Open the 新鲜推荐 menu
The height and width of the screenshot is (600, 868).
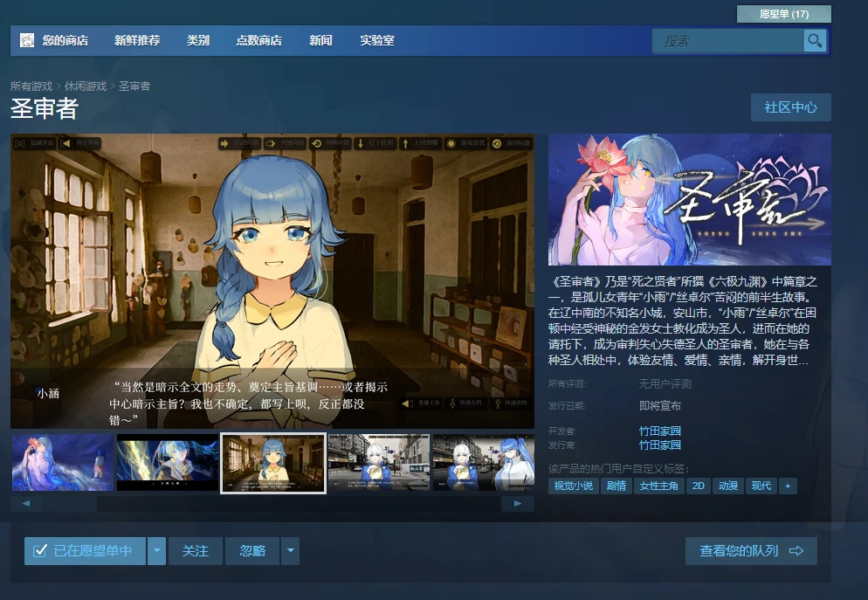point(137,40)
